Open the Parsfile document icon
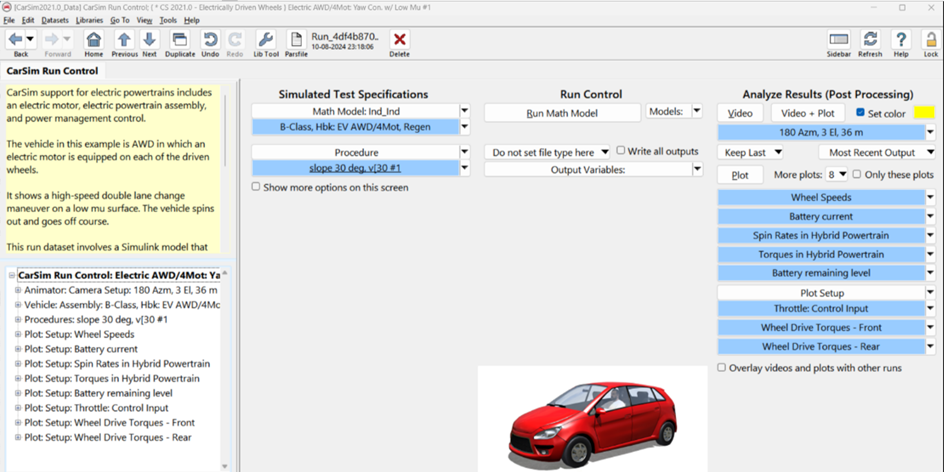This screenshot has width=944, height=472. click(296, 40)
